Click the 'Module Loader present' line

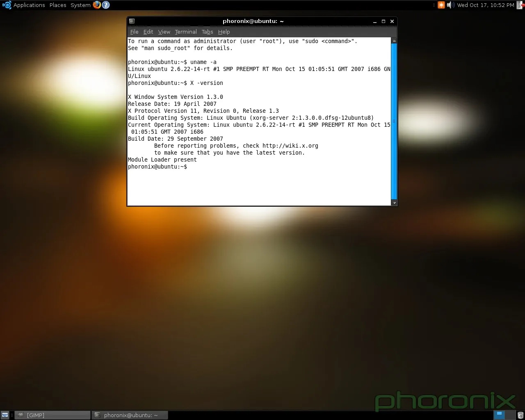point(162,160)
